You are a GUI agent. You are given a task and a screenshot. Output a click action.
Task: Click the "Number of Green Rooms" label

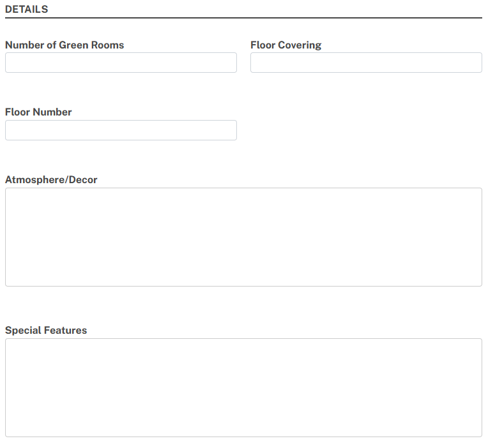coord(65,45)
